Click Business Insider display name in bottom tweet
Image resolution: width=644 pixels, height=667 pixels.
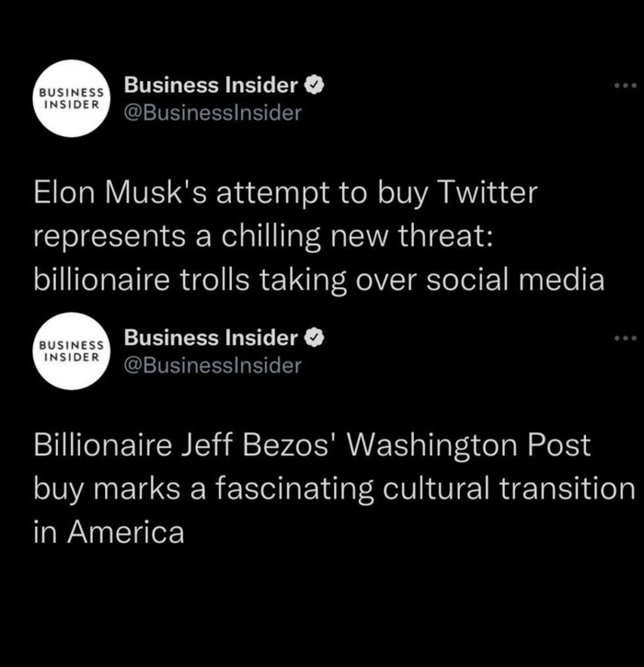pos(211,339)
